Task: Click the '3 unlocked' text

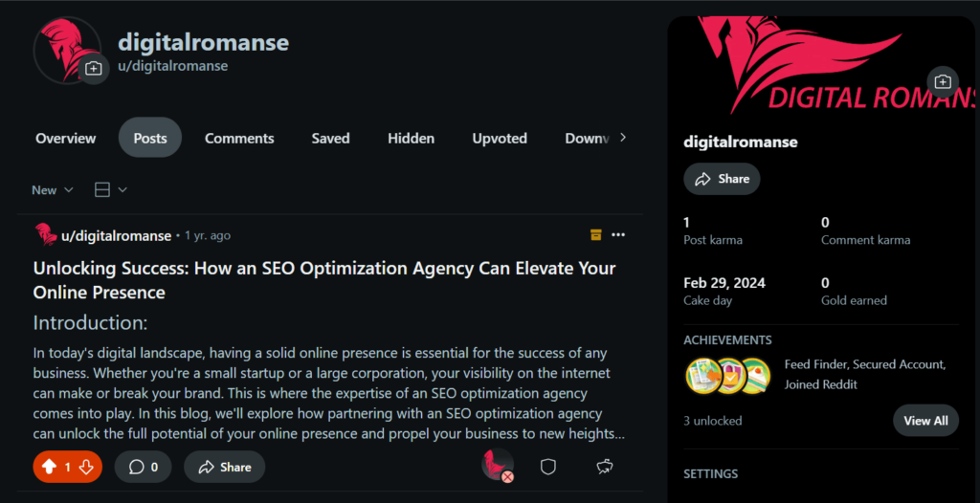Action: 712,421
